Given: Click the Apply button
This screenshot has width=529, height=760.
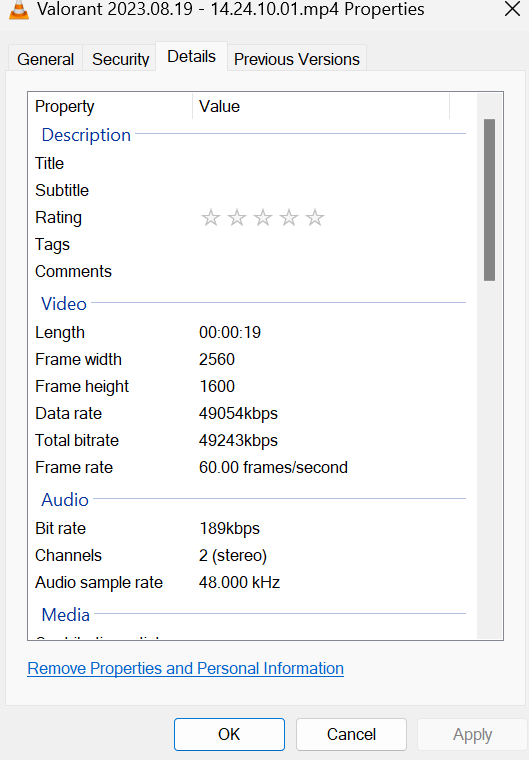Looking at the screenshot, I should pos(472,735).
